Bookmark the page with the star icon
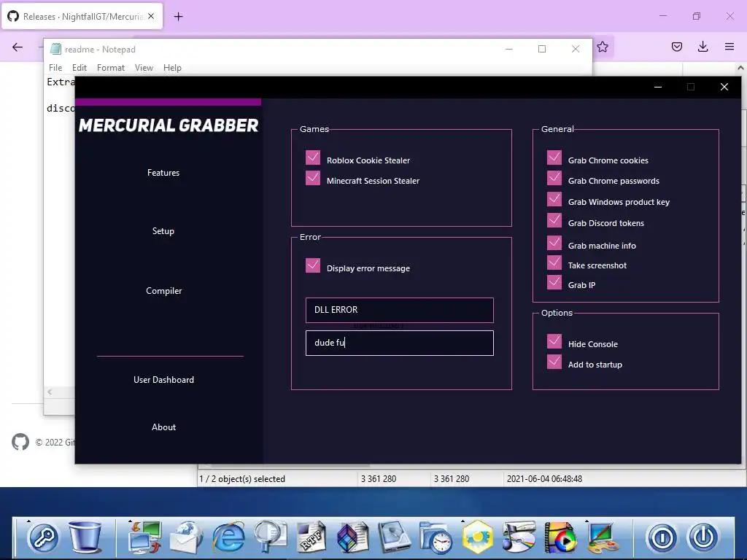The image size is (747, 560). (x=602, y=47)
